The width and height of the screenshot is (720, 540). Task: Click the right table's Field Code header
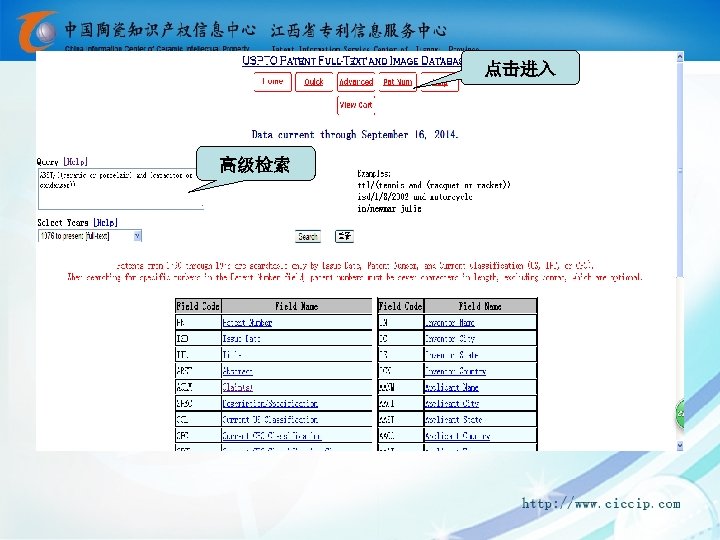(400, 306)
